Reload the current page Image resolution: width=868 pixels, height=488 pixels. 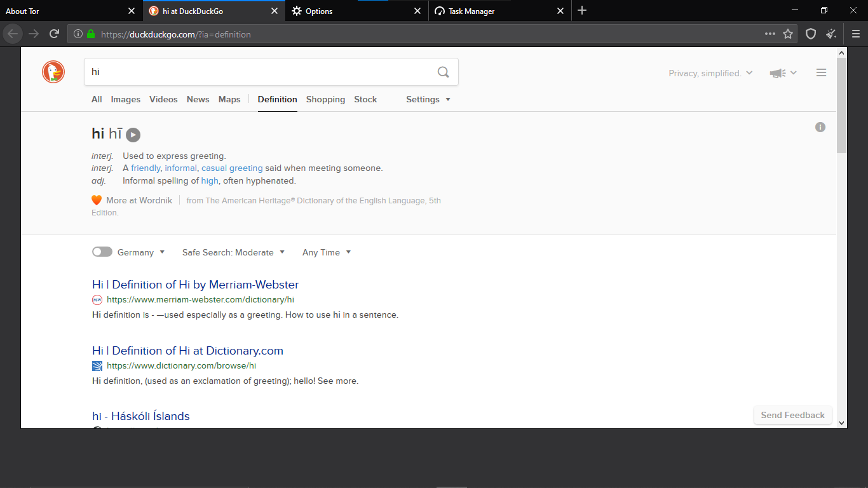pos(55,34)
